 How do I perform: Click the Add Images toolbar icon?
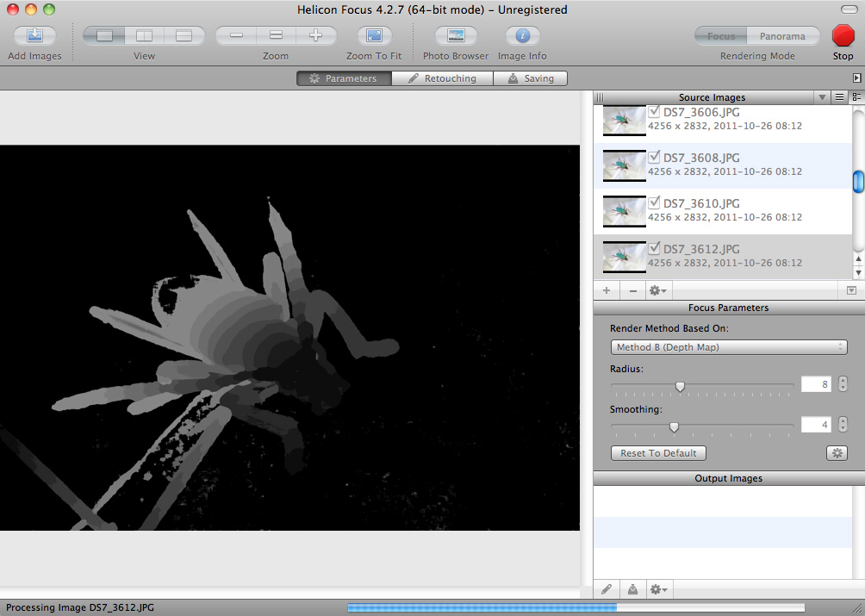click(34, 36)
